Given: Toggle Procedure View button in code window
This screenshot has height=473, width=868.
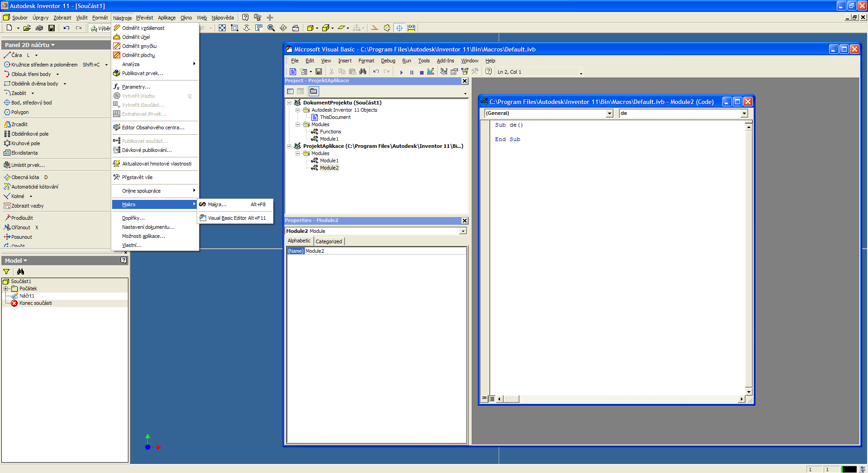Looking at the screenshot, I should [x=484, y=399].
